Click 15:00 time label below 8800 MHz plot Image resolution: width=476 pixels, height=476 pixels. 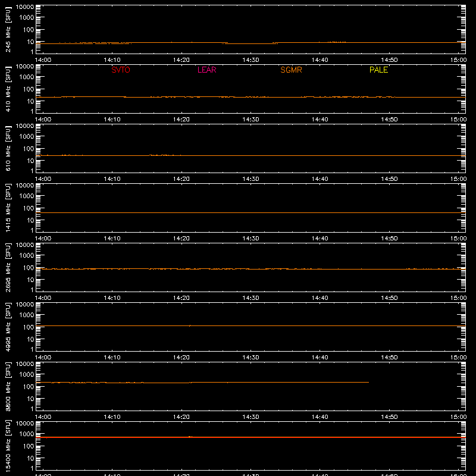pos(458,417)
